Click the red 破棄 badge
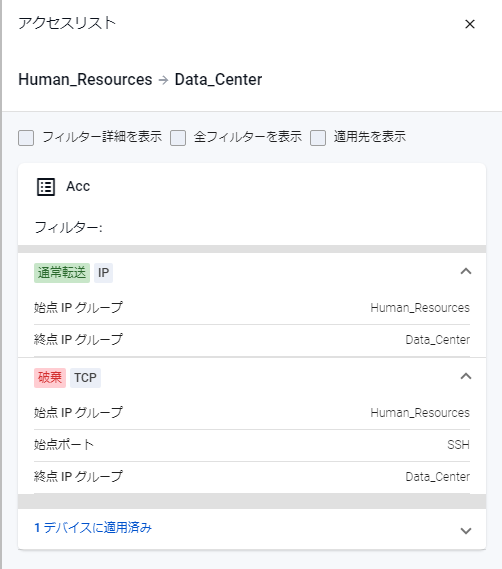 point(50,378)
